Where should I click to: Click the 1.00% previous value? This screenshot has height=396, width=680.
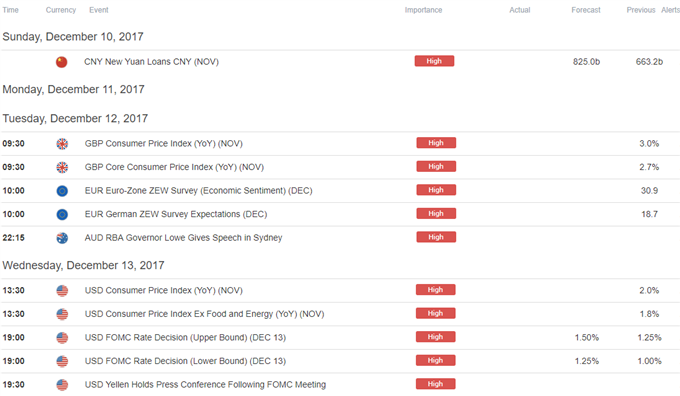649,361
